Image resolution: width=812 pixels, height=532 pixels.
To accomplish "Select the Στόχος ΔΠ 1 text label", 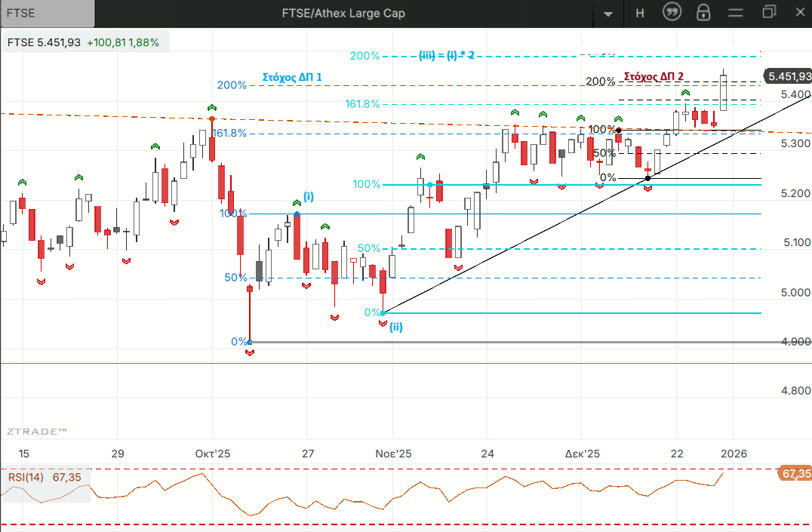I will [x=292, y=77].
